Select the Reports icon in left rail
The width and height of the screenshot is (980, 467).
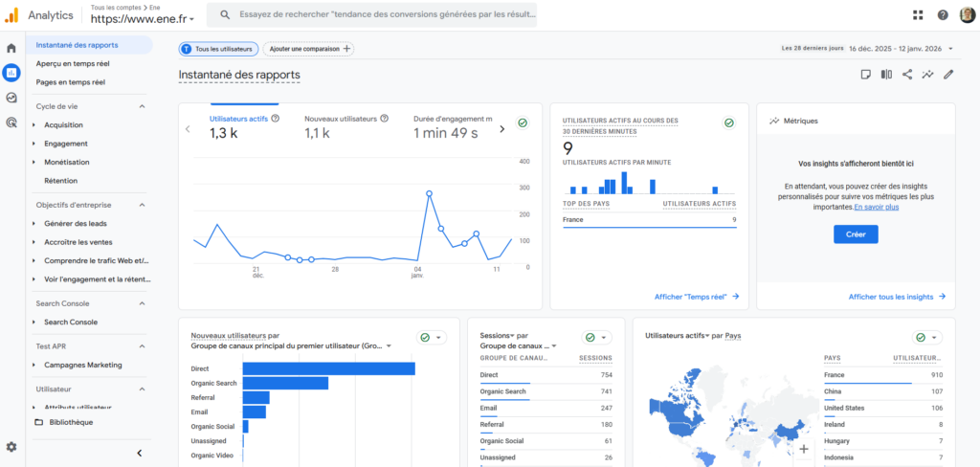point(11,73)
